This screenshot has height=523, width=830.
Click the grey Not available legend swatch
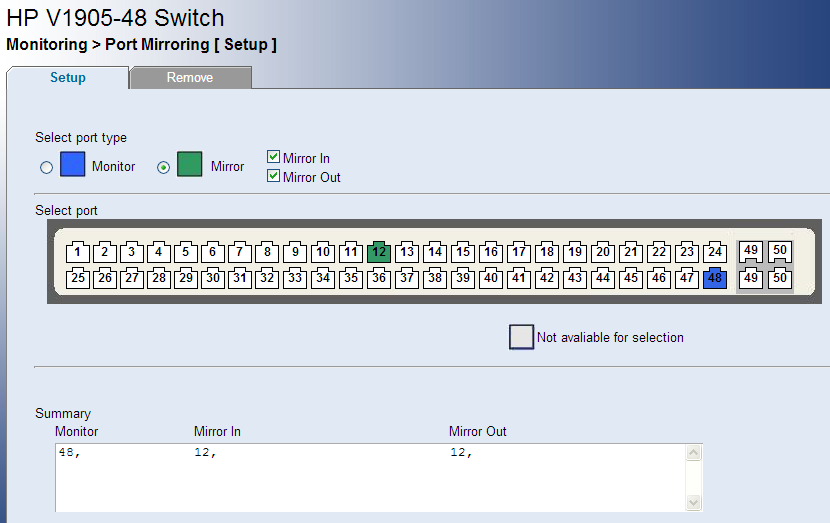[521, 337]
